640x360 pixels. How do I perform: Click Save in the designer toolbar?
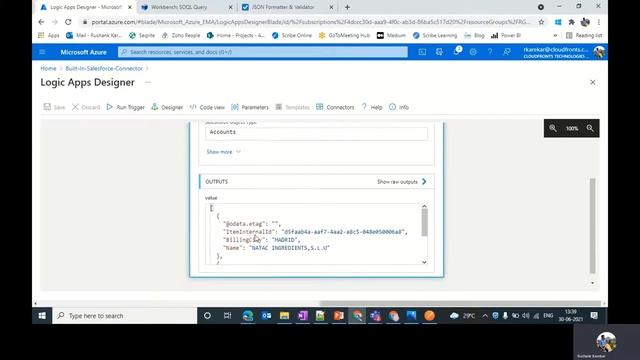(54, 107)
